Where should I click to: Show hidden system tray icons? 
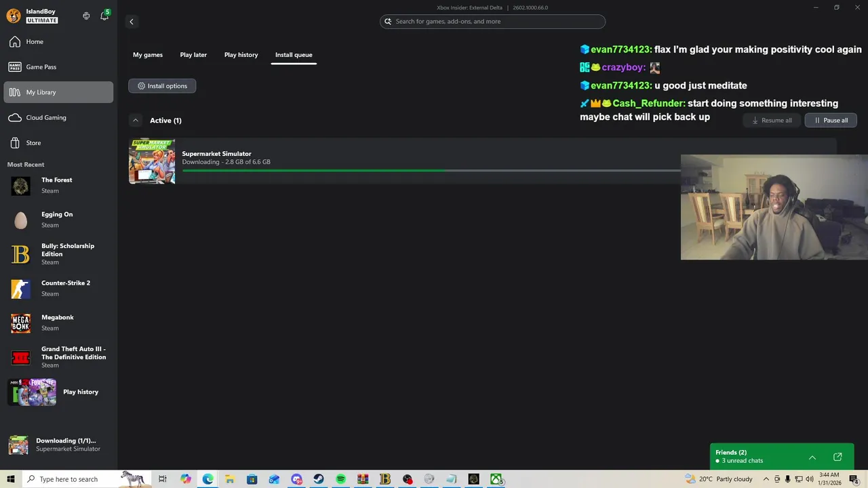[766, 479]
